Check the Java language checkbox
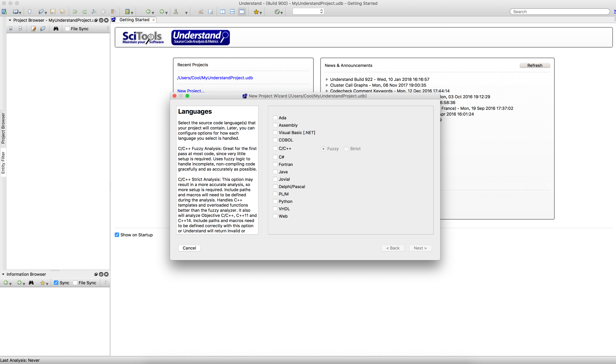The height and width of the screenshot is (364, 616). coord(275,172)
